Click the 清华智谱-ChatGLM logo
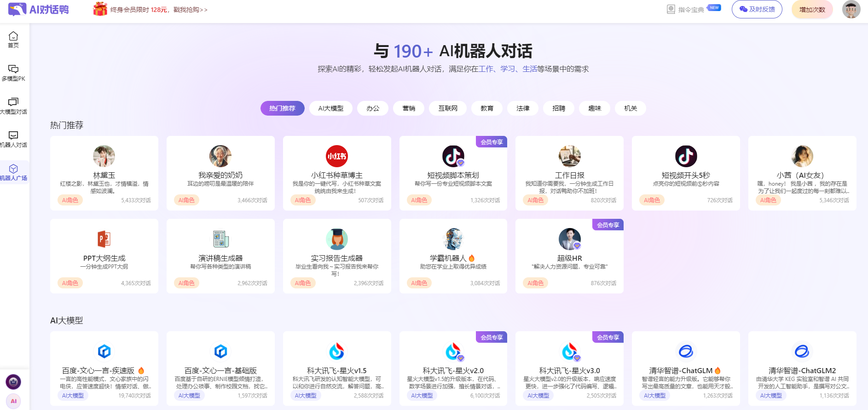The width and height of the screenshot is (868, 410). [x=686, y=351]
